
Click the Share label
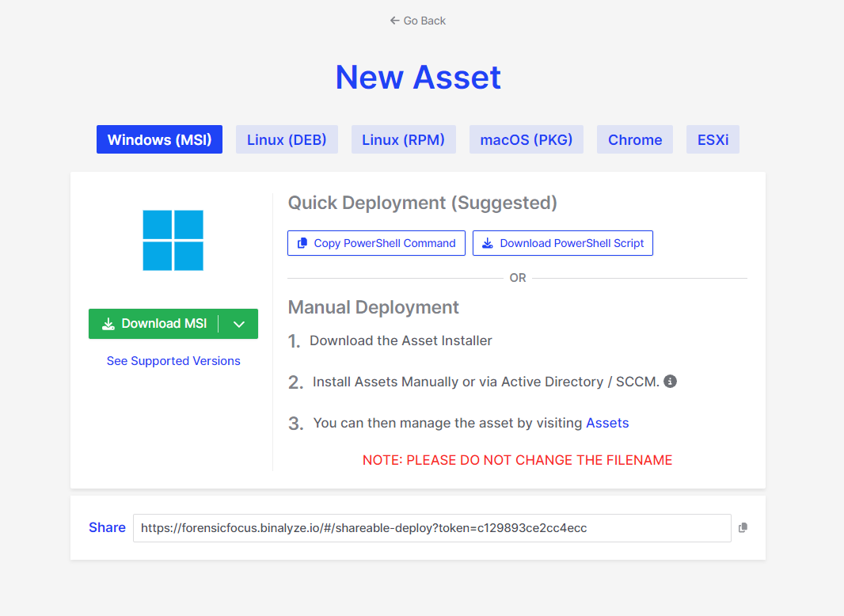coord(107,527)
